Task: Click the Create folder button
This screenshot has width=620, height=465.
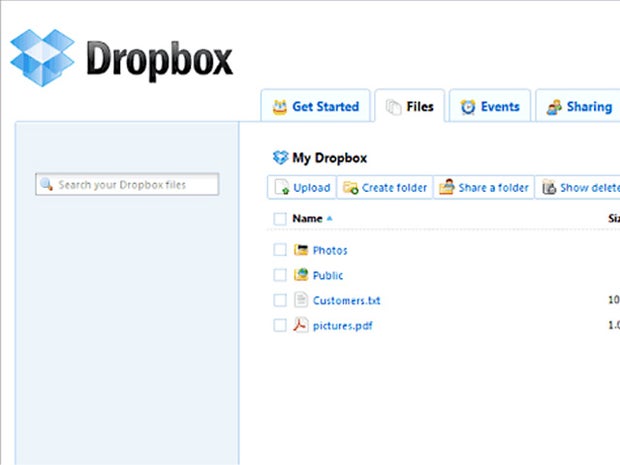Action: [385, 187]
